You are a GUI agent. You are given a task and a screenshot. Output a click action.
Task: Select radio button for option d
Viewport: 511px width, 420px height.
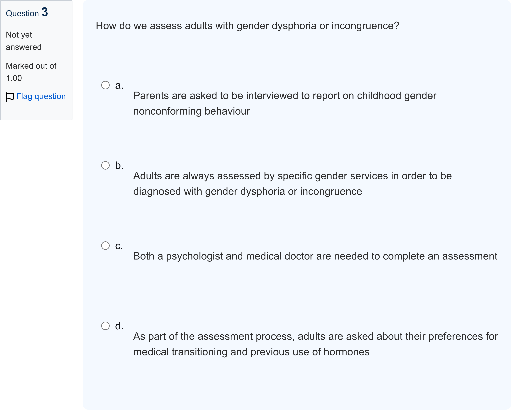tap(105, 326)
